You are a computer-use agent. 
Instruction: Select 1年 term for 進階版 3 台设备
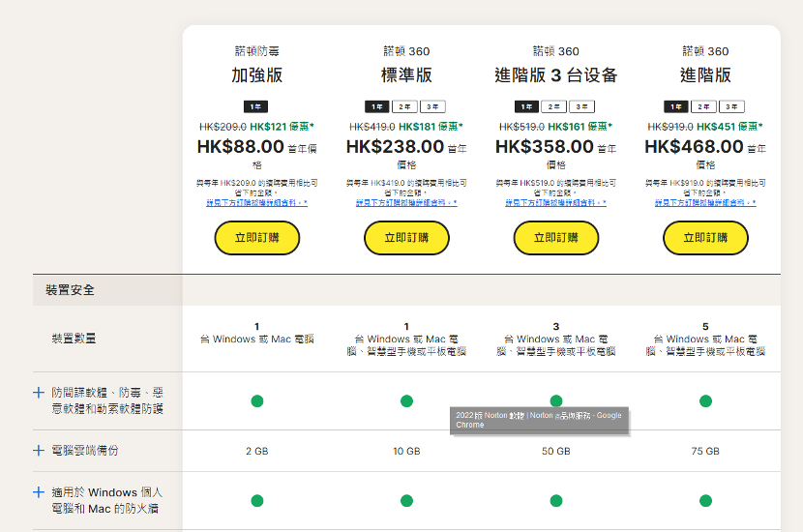526,106
